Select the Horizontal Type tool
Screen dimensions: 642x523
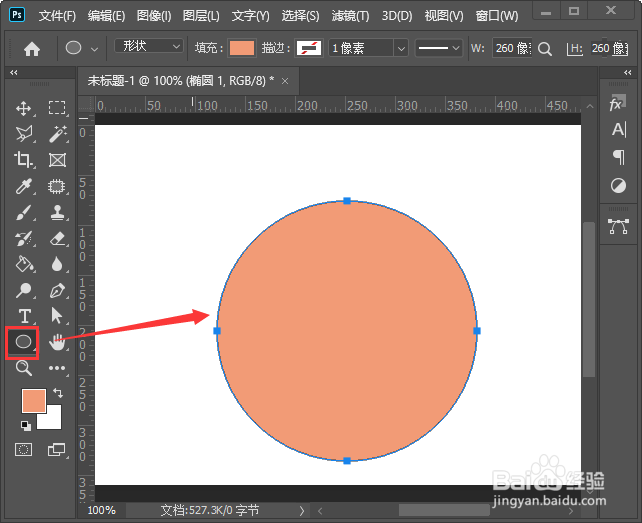coord(24,317)
